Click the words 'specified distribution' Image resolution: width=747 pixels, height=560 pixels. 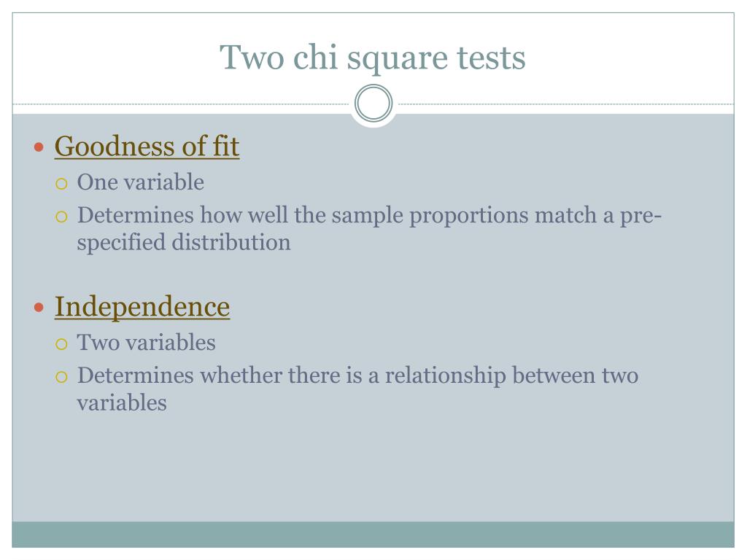(183, 243)
